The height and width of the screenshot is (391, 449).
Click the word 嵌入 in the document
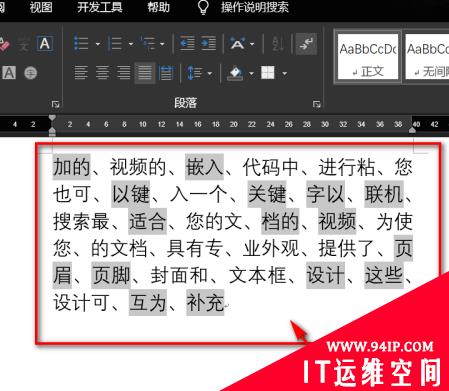coord(204,167)
